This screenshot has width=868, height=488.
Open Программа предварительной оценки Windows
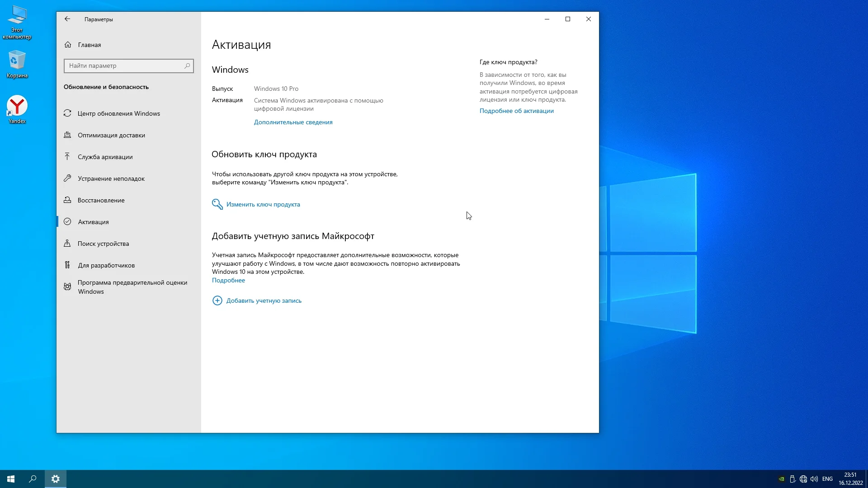click(x=132, y=287)
